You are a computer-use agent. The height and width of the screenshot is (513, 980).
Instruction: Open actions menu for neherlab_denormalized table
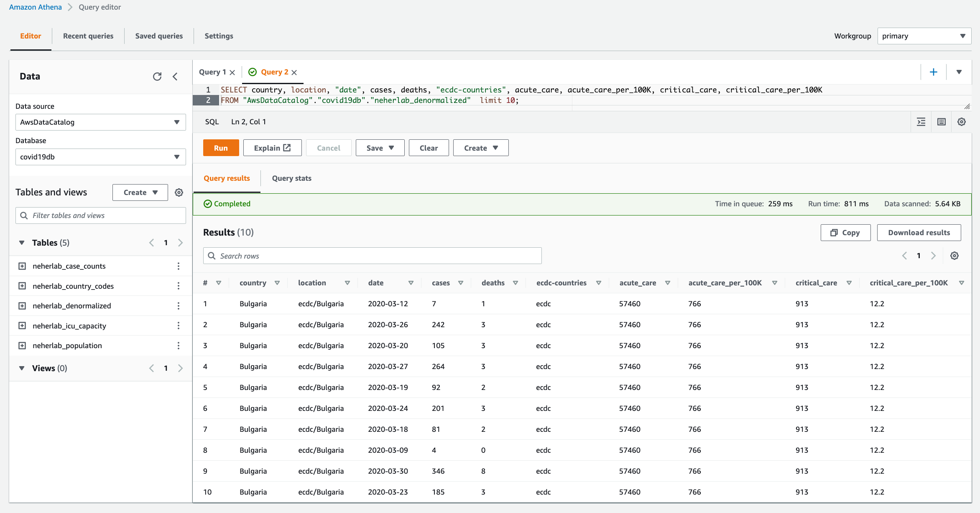(179, 306)
